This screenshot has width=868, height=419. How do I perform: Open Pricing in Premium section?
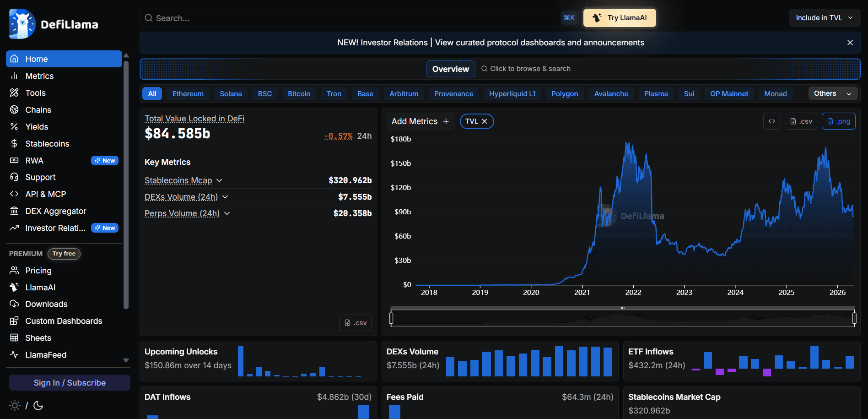(64, 271)
